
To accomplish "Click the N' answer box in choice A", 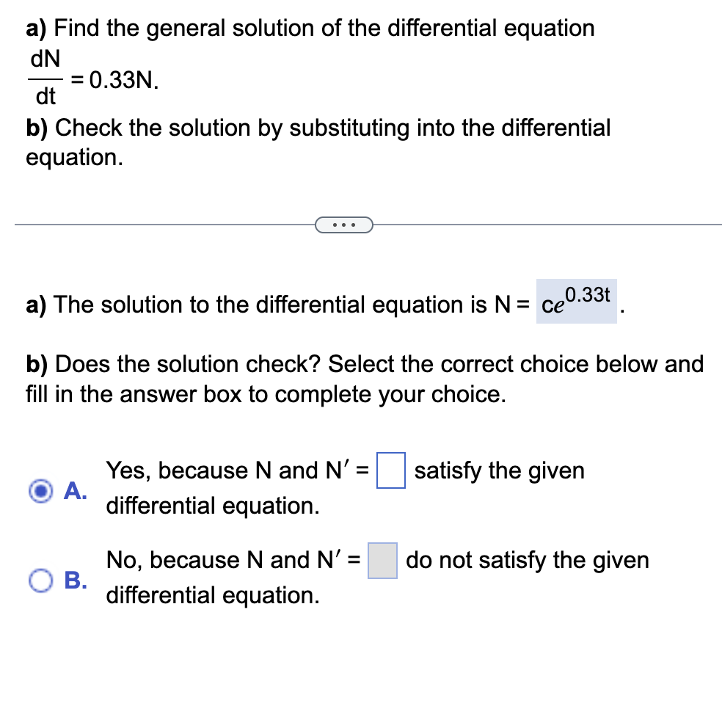I will tap(392, 471).
